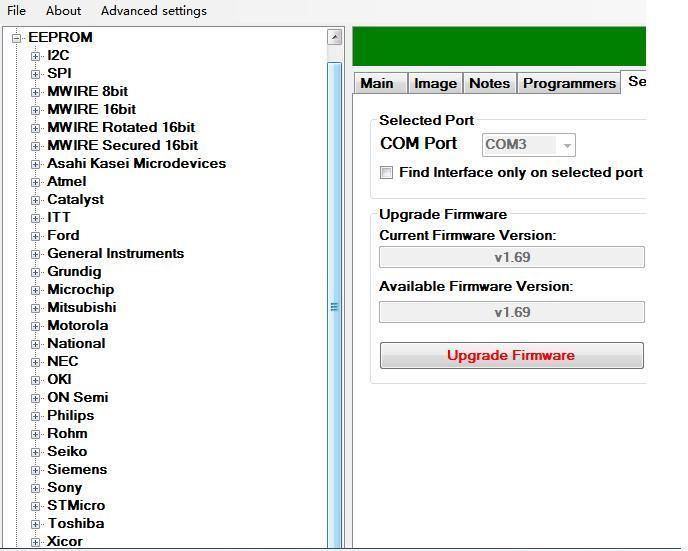The height and width of the screenshot is (551, 688).
Task: Expand the MWIRE Secured 16bit node
Action: (36, 146)
